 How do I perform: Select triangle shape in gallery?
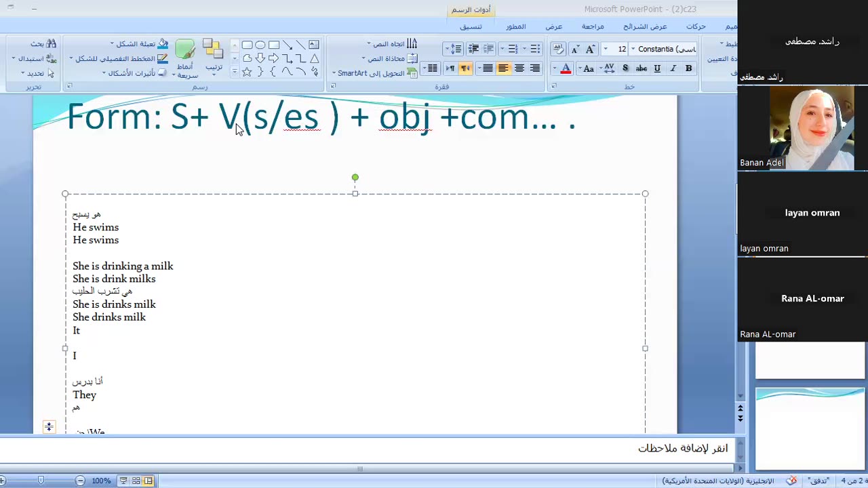315,58
